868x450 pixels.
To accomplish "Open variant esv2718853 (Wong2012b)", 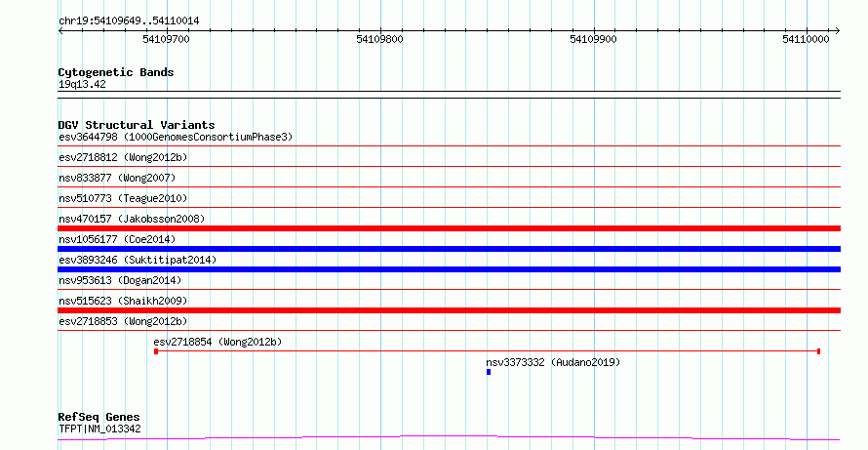I will (123, 321).
